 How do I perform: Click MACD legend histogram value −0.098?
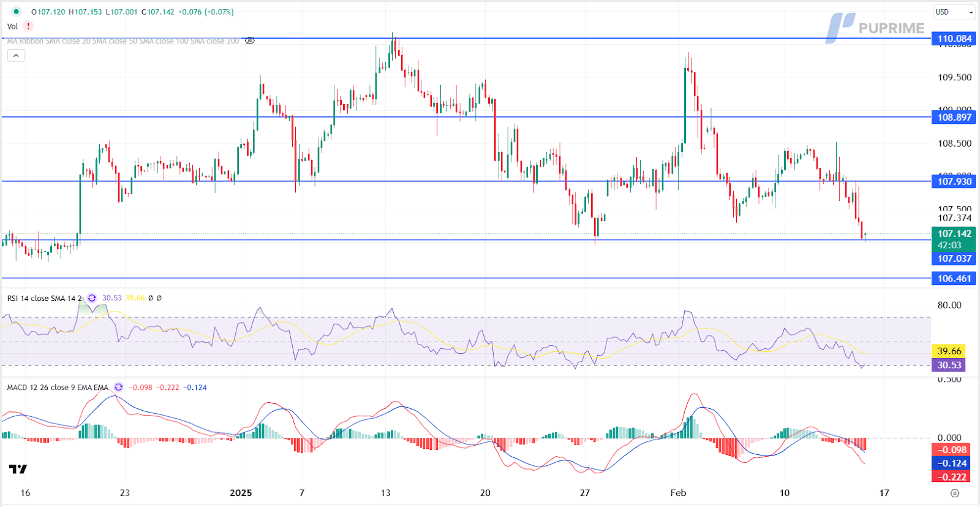140,387
